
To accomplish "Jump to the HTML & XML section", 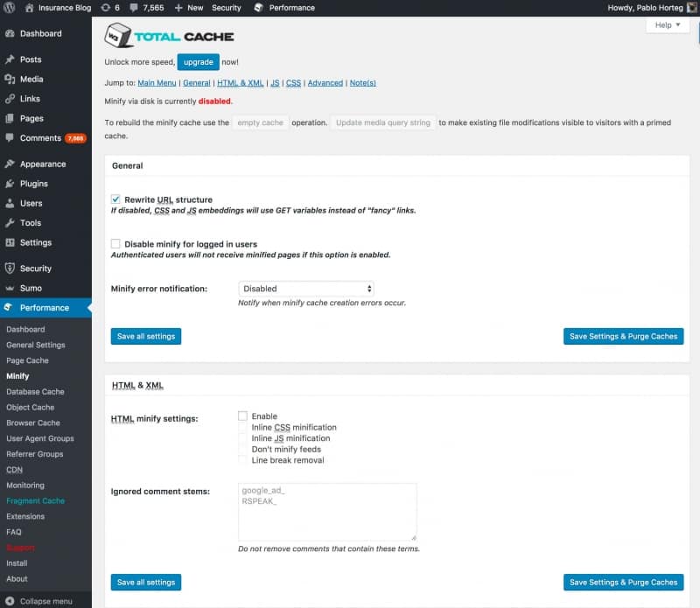I will [x=240, y=82].
